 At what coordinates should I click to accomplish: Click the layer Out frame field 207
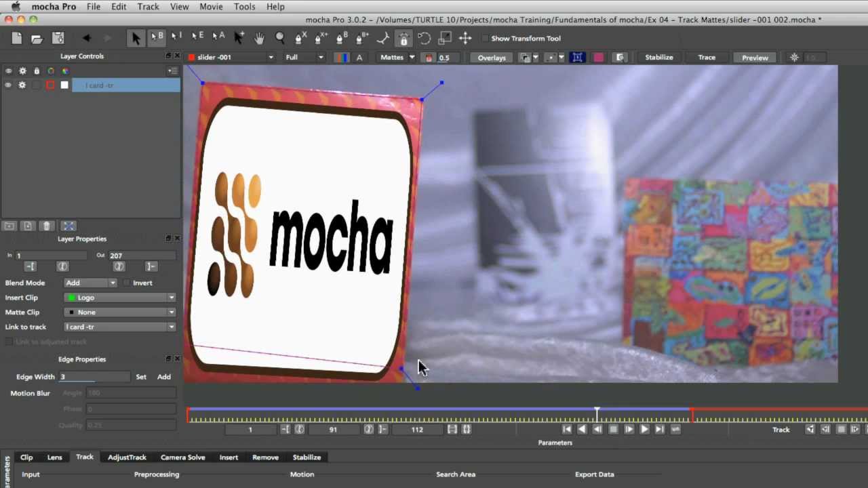tap(142, 256)
